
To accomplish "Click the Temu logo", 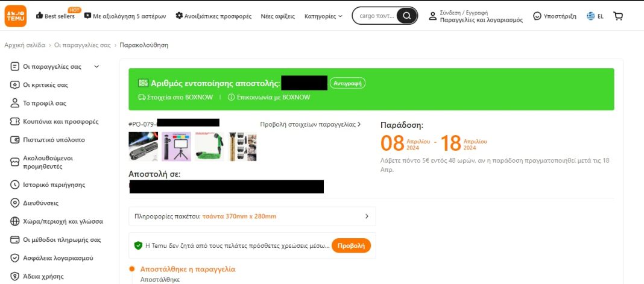I will [x=16, y=16].
